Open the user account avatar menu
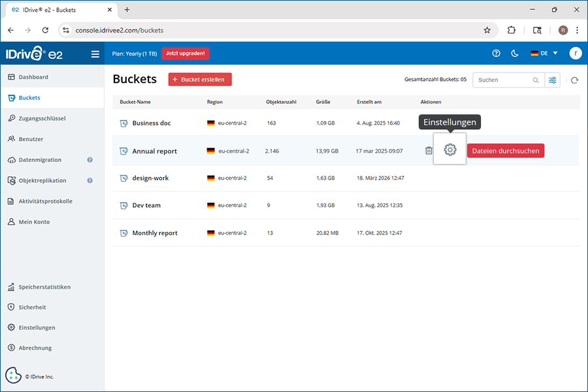 575,54
